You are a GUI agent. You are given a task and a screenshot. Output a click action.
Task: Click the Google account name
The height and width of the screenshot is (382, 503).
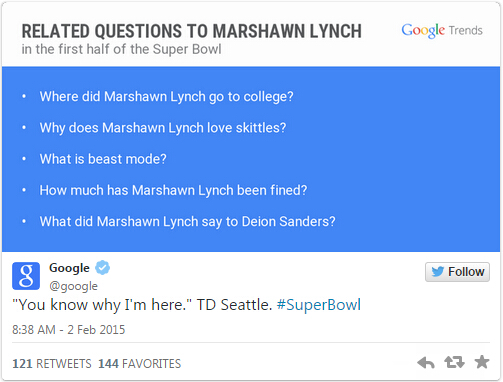(x=69, y=268)
